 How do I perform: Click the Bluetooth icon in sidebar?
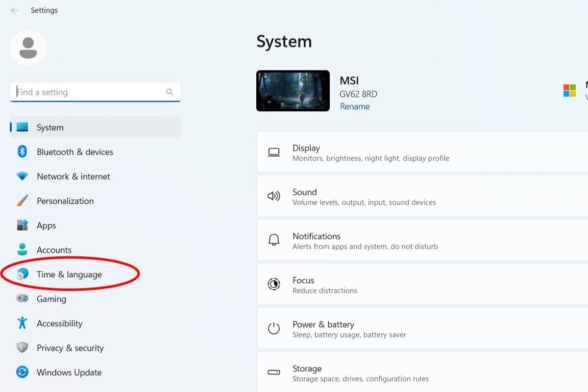coord(22,151)
